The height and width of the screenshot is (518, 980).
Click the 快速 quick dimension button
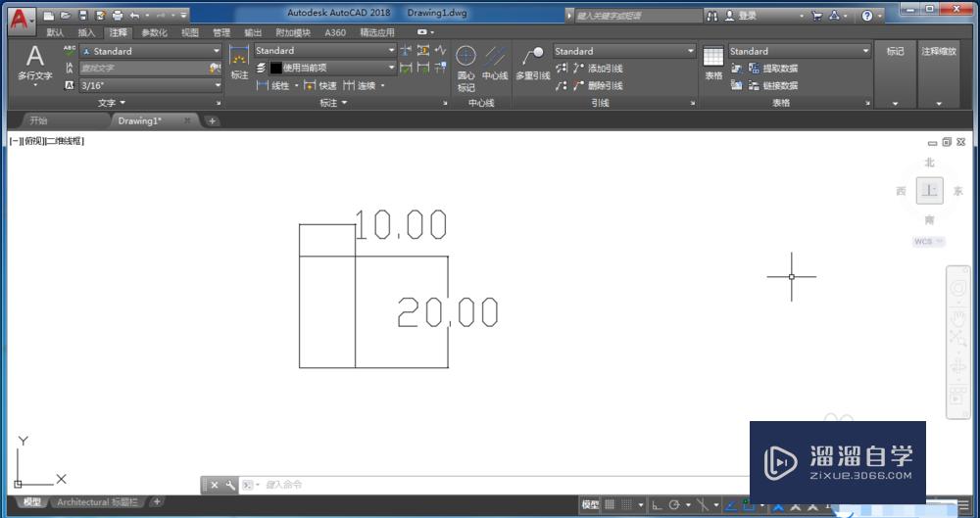click(320, 85)
